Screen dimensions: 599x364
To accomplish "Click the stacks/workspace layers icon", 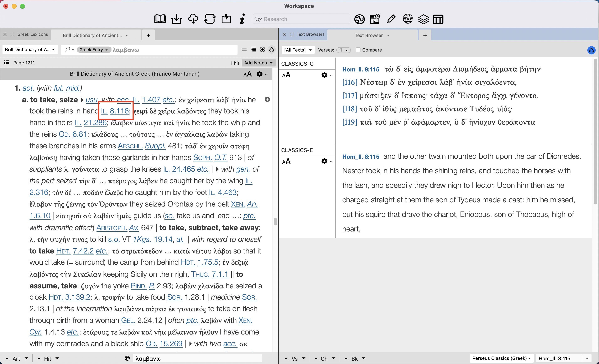I will (x=423, y=19).
